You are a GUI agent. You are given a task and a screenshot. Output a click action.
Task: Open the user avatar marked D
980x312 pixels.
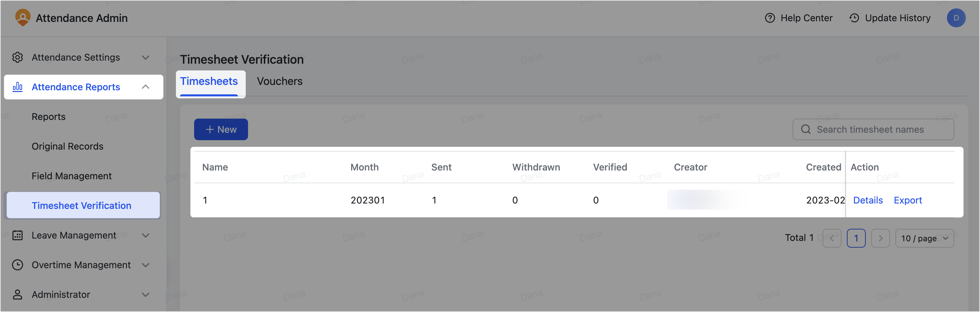(956, 18)
